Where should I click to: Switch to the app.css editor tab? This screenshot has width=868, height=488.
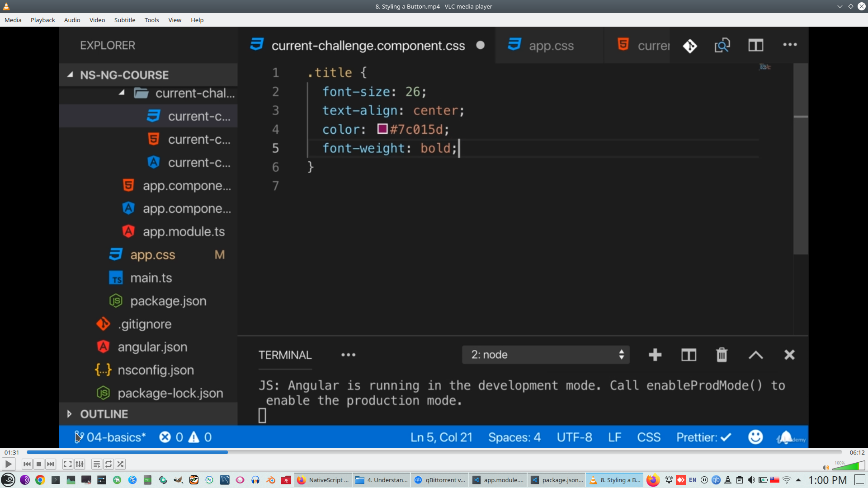551,46
